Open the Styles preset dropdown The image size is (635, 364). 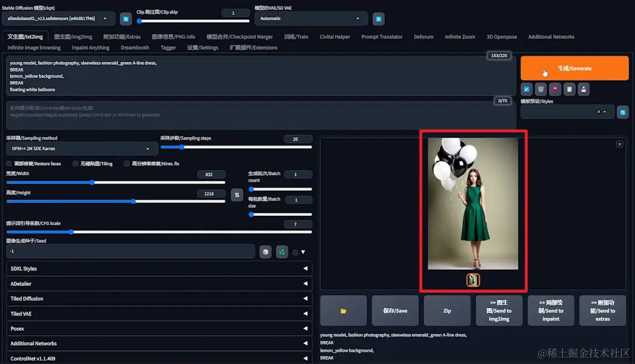[x=567, y=112]
